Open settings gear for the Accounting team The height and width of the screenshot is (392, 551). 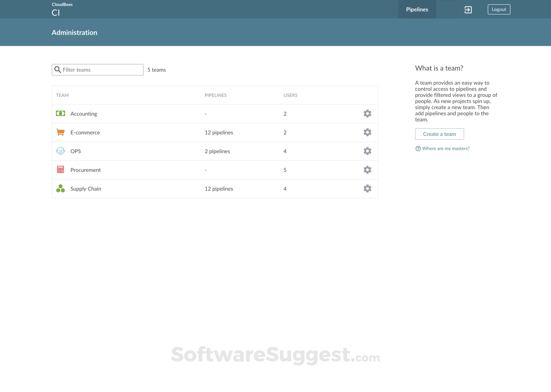pyautogui.click(x=367, y=113)
